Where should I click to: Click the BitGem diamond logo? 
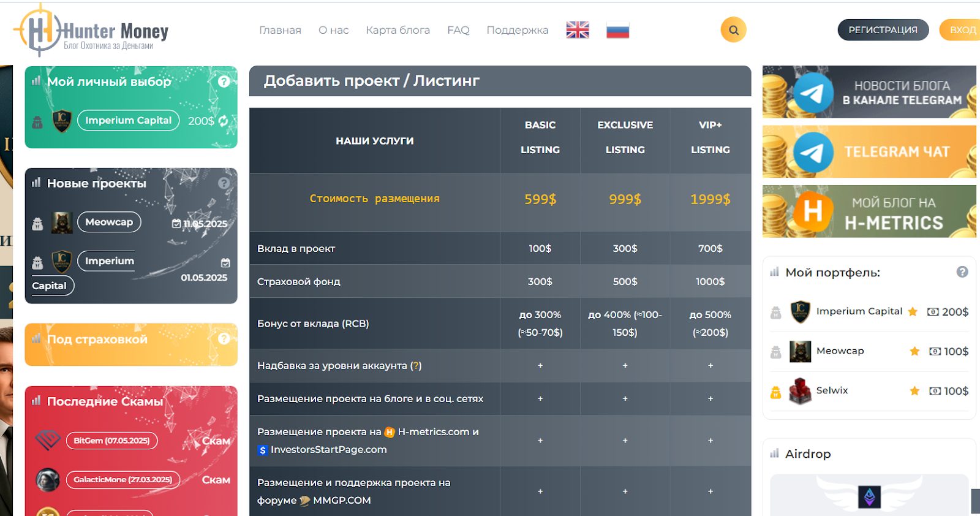click(48, 440)
